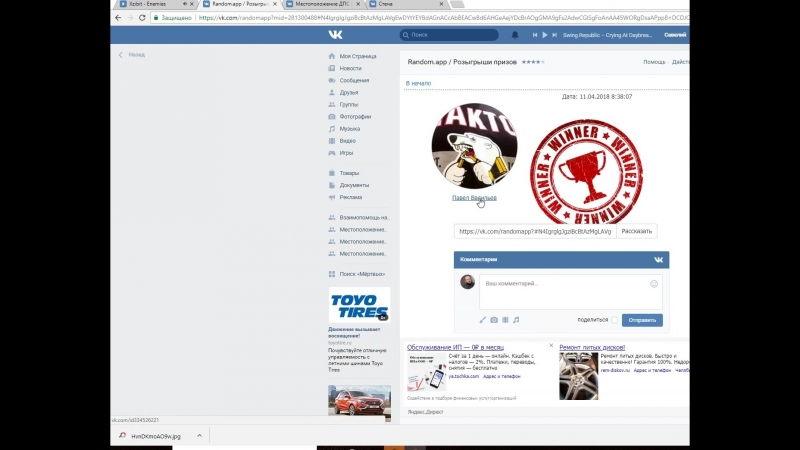Click the app star rating
Image resolution: width=800 pixels, height=450 pixels.
pyautogui.click(x=533, y=62)
